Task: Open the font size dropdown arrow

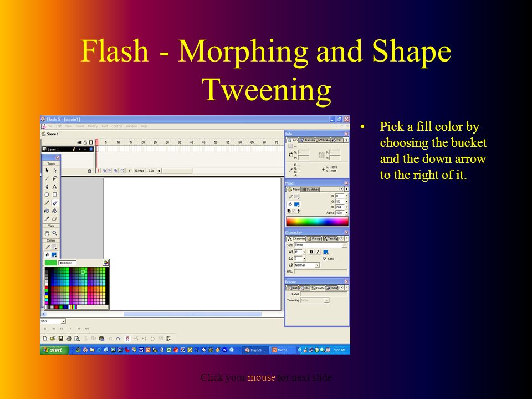Action: point(304,252)
